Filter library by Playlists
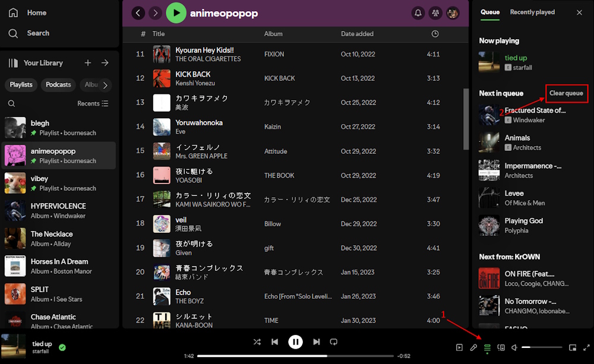Viewport: 594px width, 364px height. point(21,85)
